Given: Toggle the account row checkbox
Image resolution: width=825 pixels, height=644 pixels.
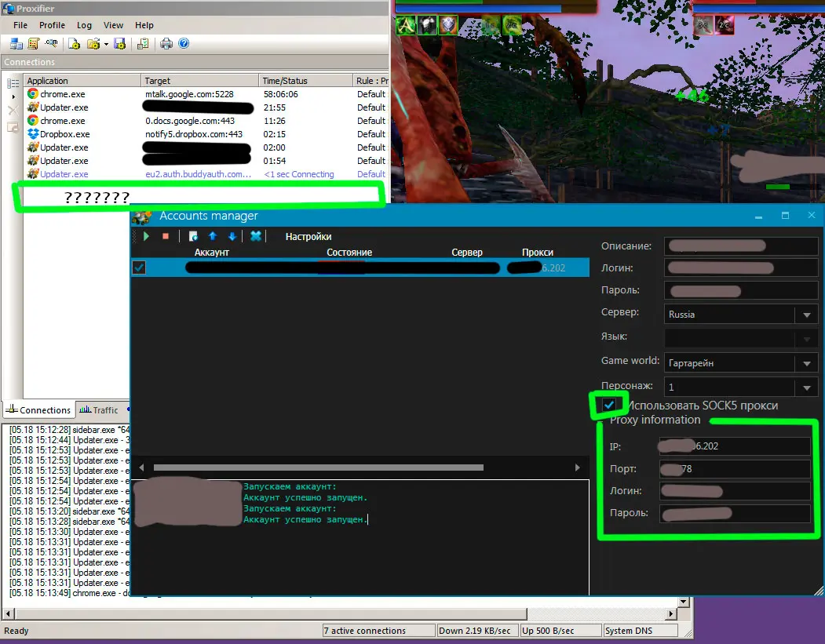Looking at the screenshot, I should pyautogui.click(x=139, y=267).
